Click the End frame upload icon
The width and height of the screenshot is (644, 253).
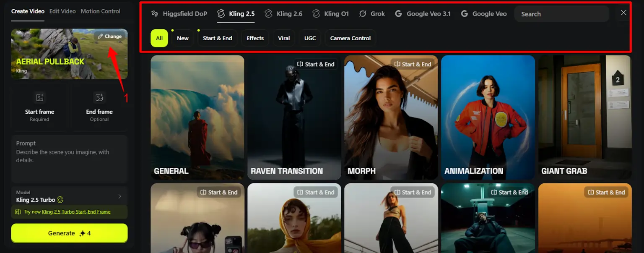99,98
